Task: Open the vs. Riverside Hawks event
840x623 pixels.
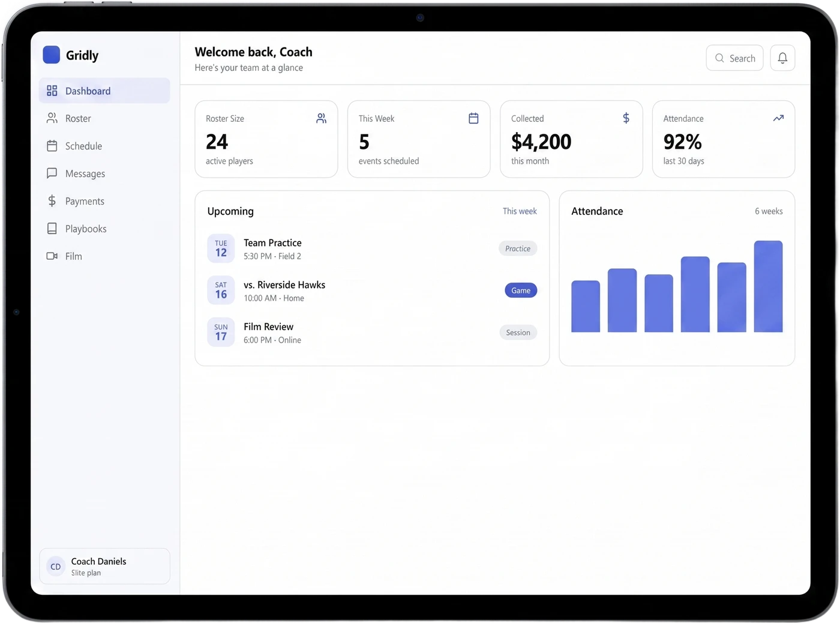Action: pyautogui.click(x=372, y=290)
